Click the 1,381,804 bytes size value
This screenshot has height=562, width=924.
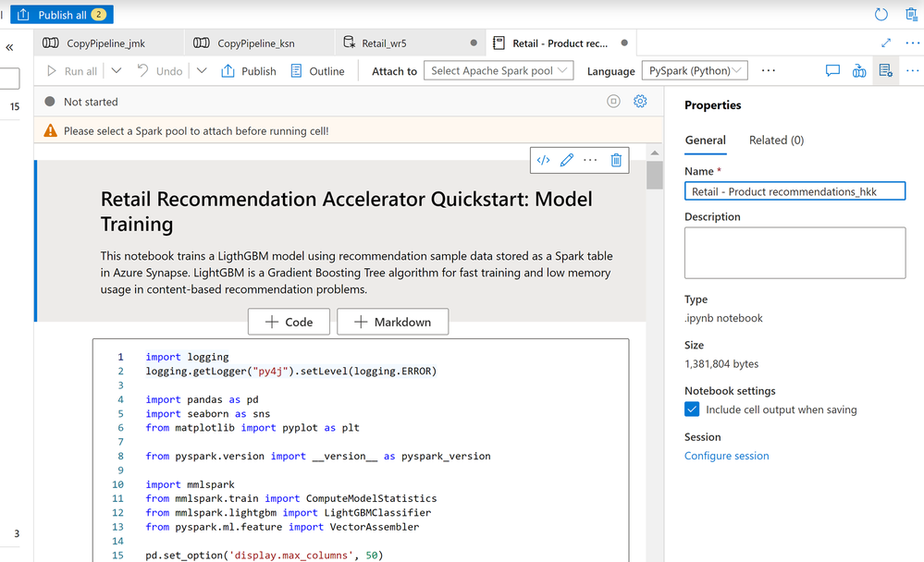721,364
